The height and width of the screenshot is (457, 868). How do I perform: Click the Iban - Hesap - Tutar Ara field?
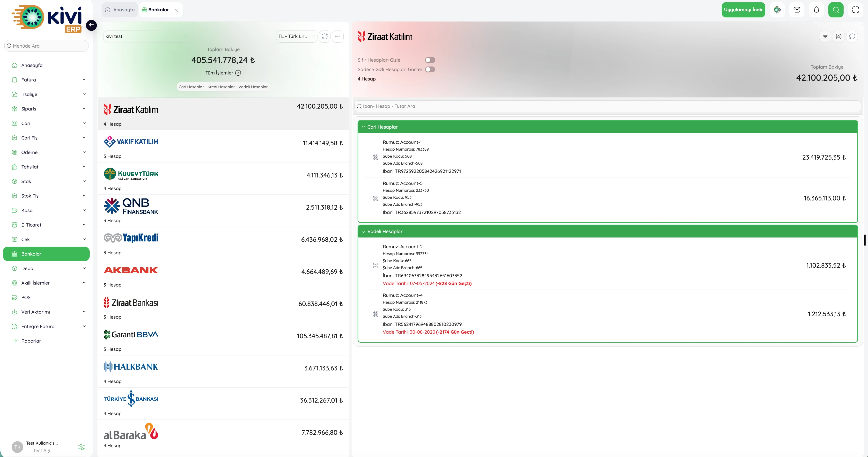tap(607, 106)
